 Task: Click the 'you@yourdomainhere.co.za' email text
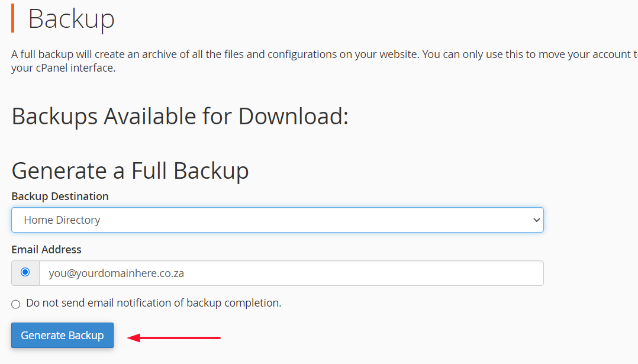pyautogui.click(x=117, y=273)
